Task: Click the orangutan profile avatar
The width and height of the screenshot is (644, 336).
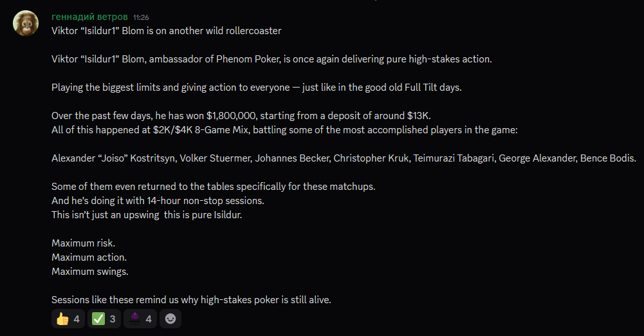Action: [26, 23]
